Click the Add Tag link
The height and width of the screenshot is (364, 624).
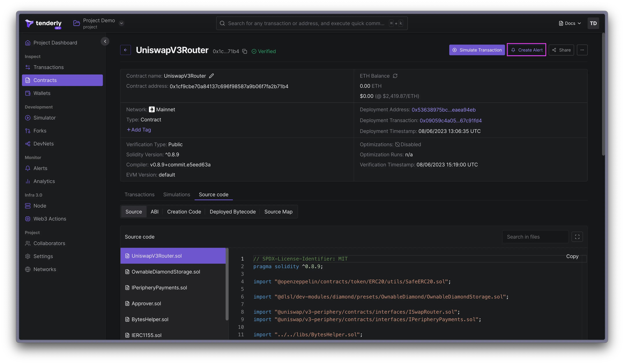tap(139, 130)
